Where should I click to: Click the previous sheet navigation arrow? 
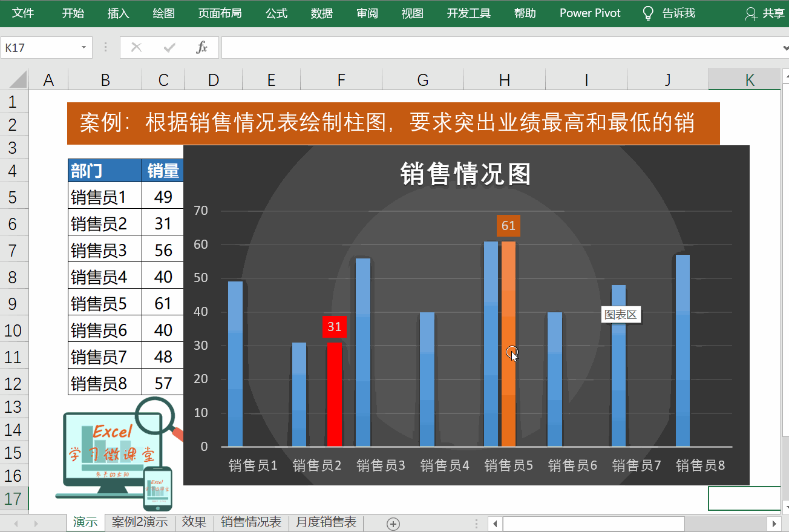(16, 524)
